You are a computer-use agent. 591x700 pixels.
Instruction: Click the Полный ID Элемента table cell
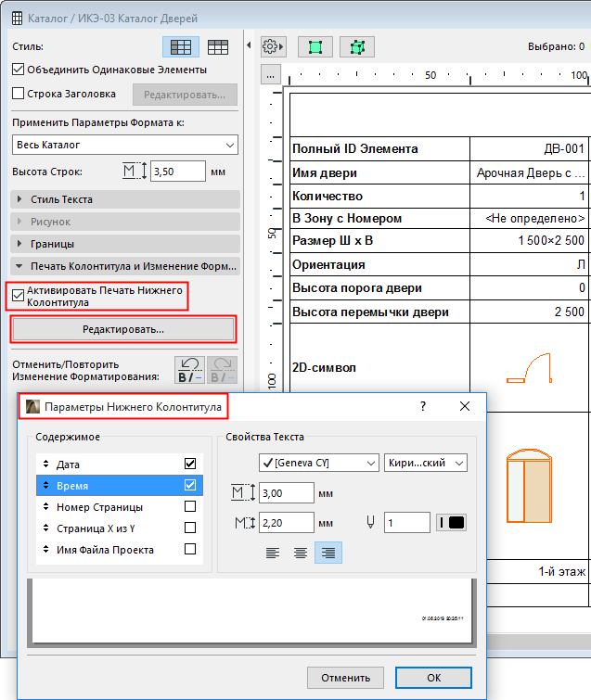[x=379, y=148]
